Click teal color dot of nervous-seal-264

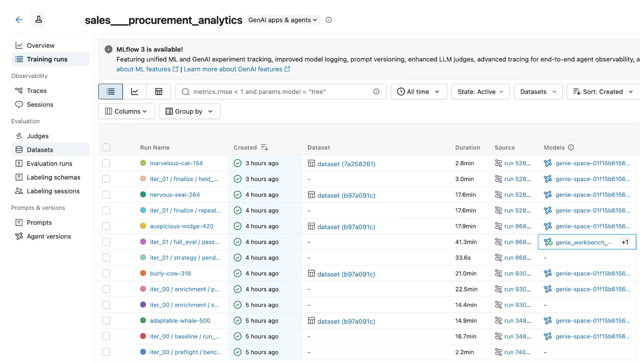click(x=143, y=195)
